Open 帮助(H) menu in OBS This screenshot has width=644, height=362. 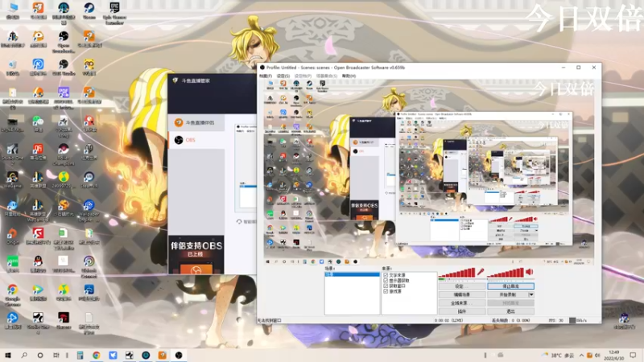pyautogui.click(x=349, y=76)
